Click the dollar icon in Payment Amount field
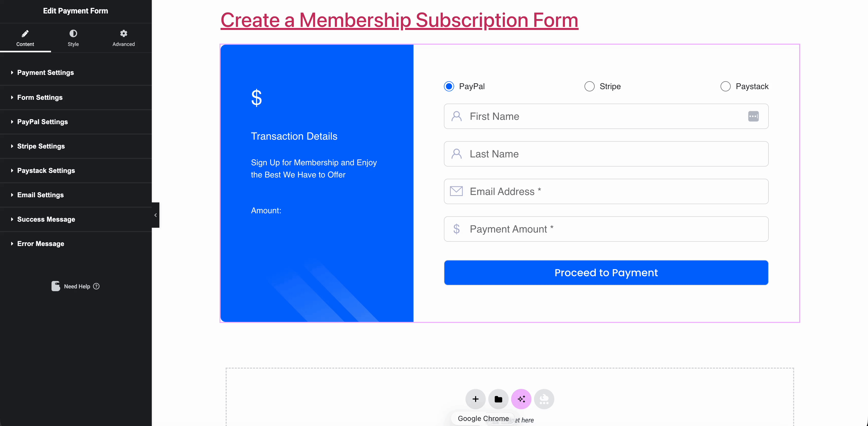Screen dimensions: 868x426 457,229
